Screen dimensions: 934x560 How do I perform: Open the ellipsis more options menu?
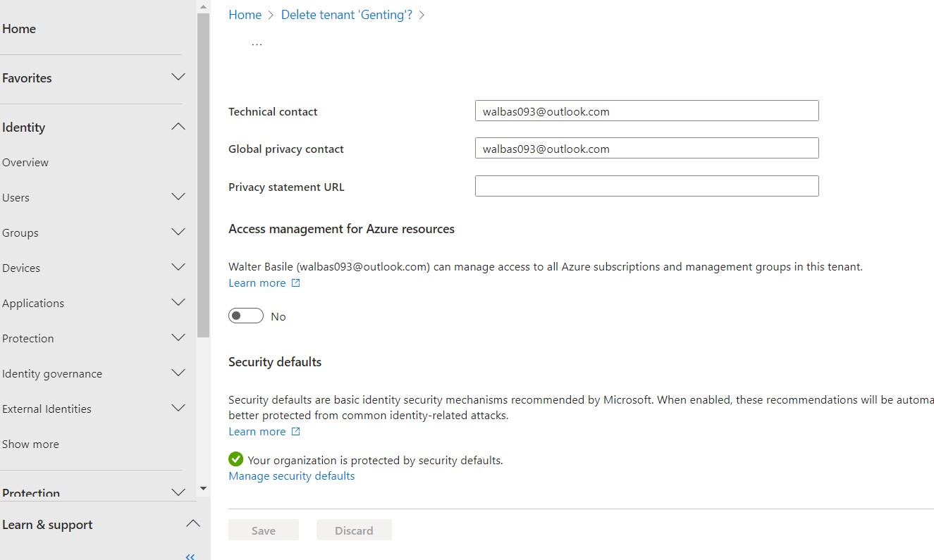(257, 44)
